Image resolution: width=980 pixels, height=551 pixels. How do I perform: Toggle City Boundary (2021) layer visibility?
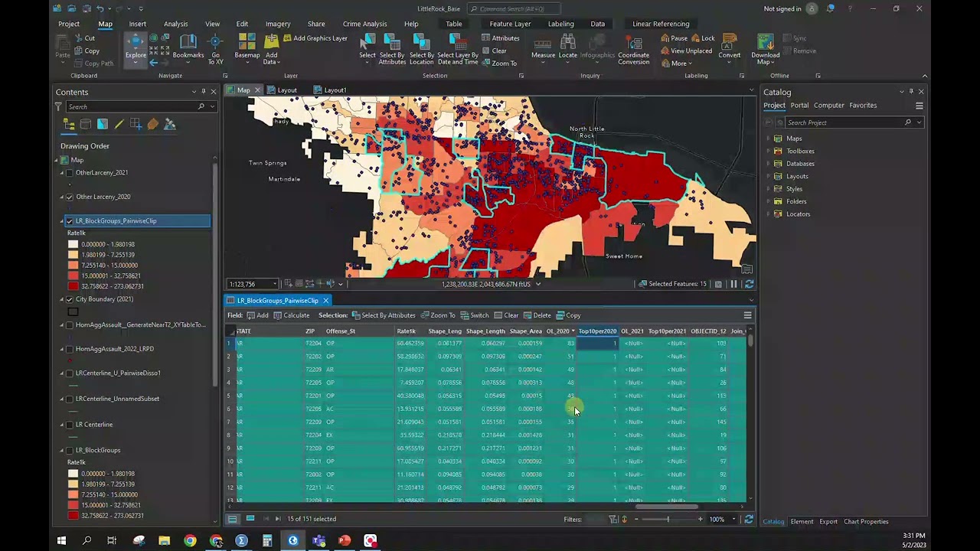(70, 299)
